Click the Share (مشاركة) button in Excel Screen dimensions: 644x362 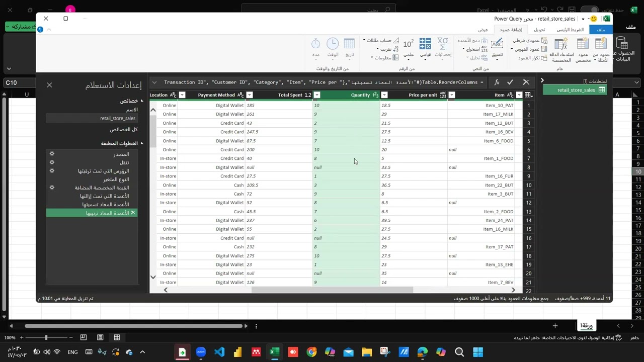click(x=21, y=26)
